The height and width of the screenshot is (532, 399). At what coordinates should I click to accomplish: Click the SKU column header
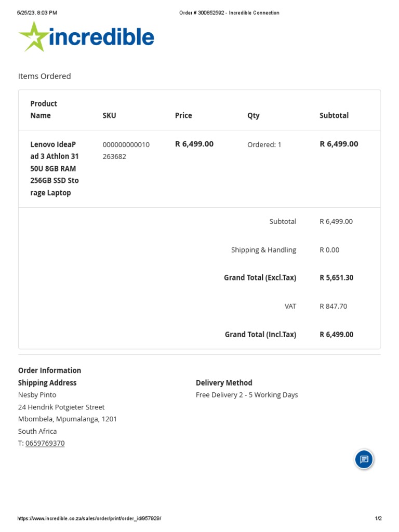[109, 115]
